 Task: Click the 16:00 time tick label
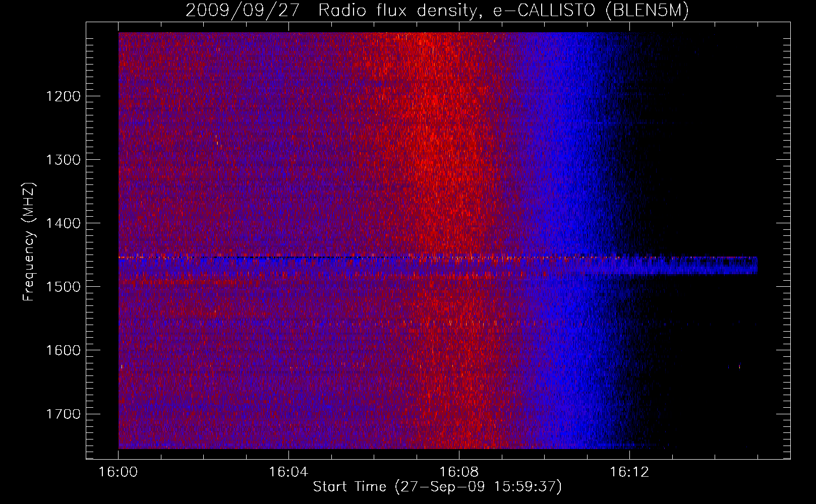tap(119, 472)
